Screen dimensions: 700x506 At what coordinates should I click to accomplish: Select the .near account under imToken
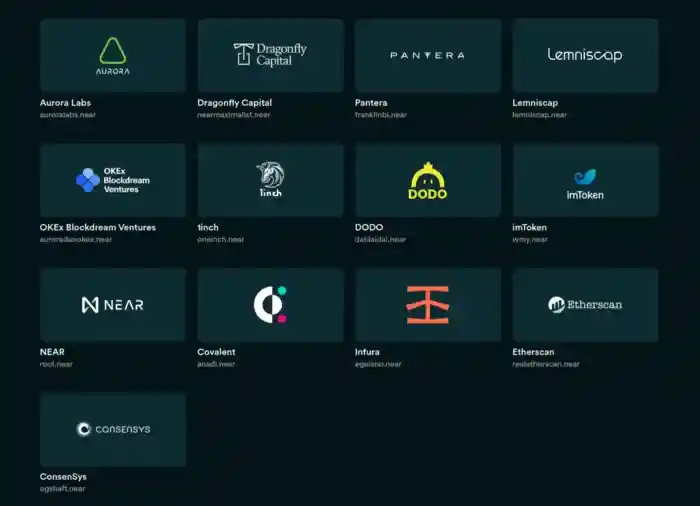pos(530,239)
